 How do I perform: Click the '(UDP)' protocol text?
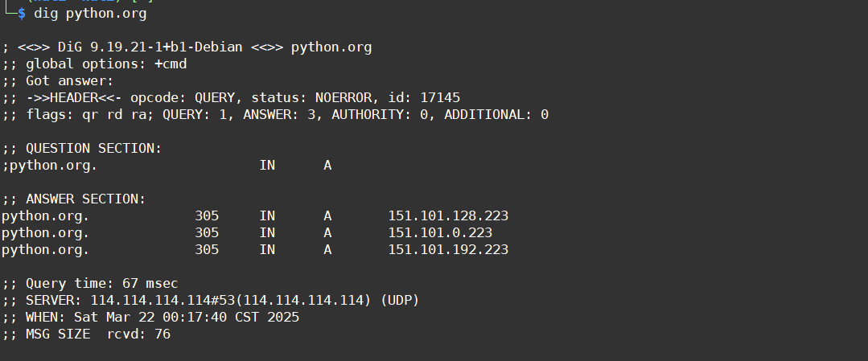click(400, 301)
